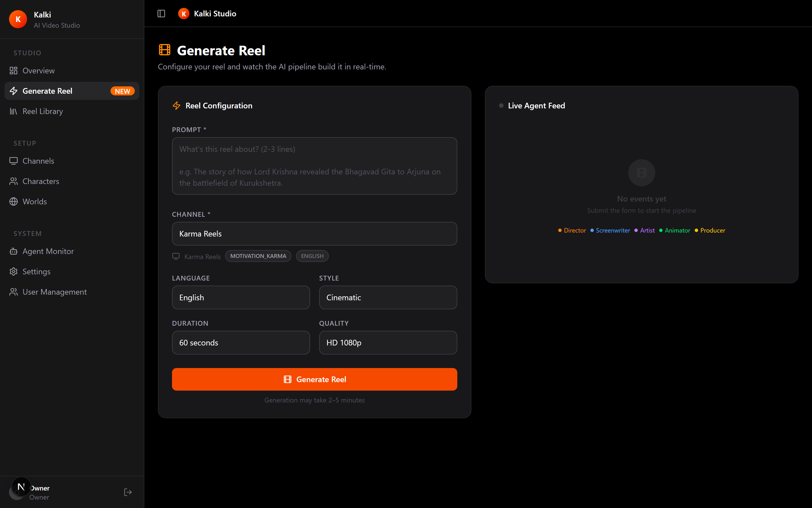The width and height of the screenshot is (812, 508).
Task: Open the Language dropdown set to English
Action: pyautogui.click(x=241, y=297)
